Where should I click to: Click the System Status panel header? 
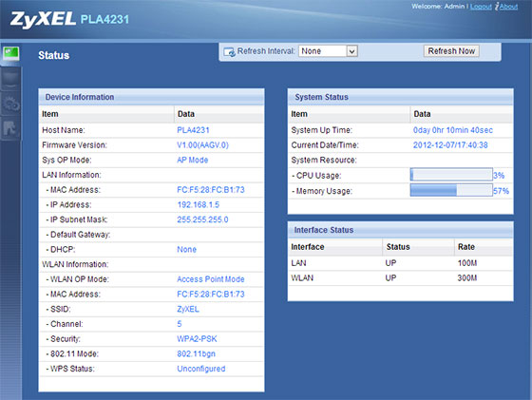(400, 97)
